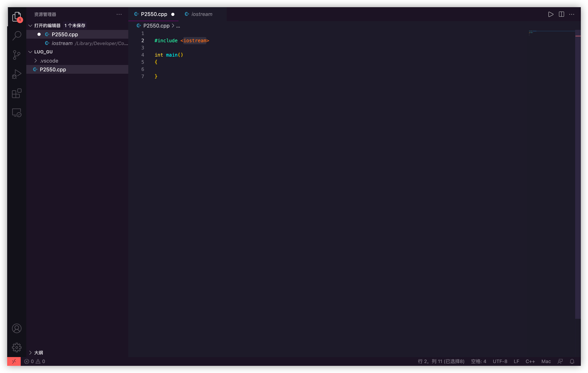Click the 1 unsaved badge in open editors
588x373 pixels.
tap(75, 26)
